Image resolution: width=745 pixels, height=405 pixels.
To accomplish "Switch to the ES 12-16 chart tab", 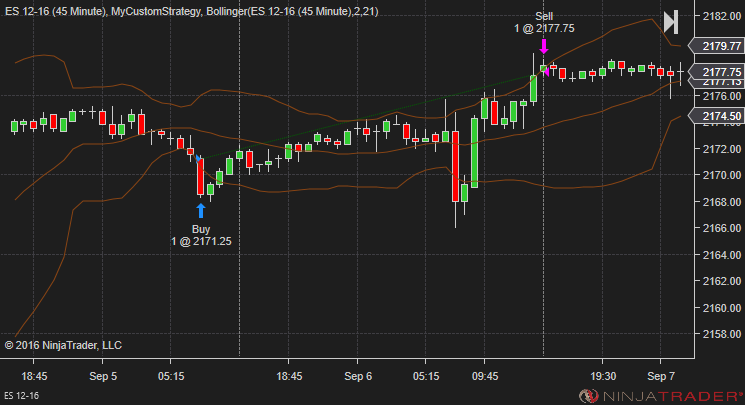I will 22,395.
